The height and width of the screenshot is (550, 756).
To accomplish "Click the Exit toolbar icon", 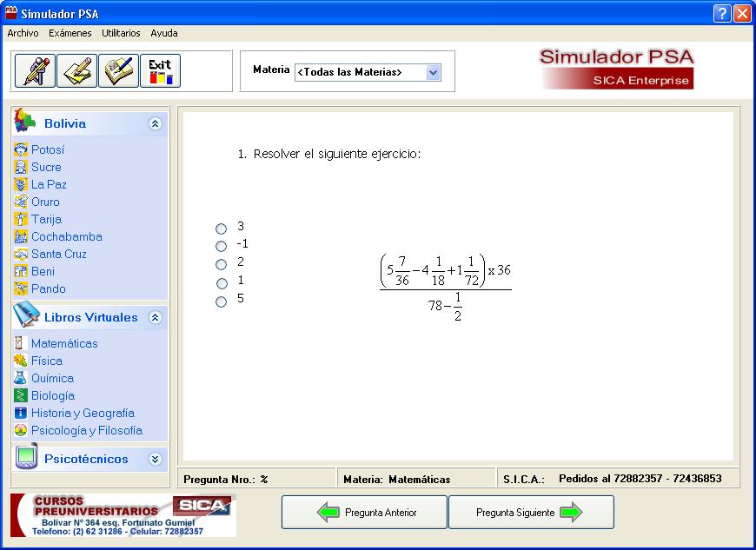I will (159, 72).
